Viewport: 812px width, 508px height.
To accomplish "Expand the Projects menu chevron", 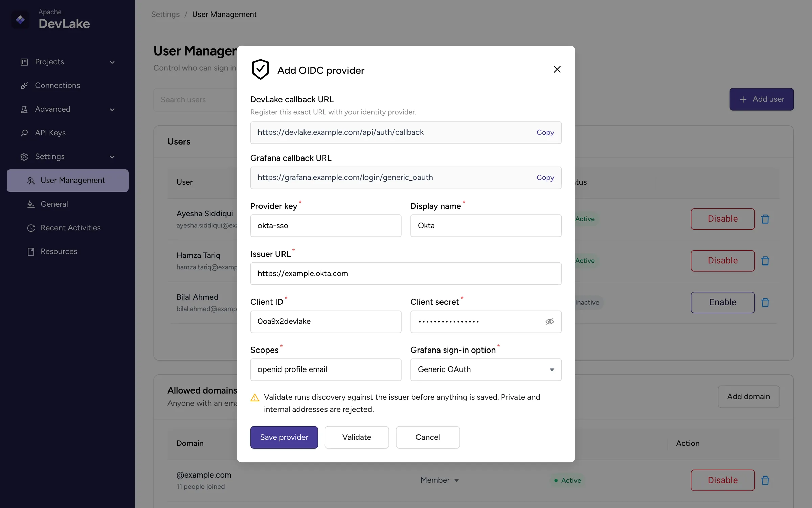I will (112, 62).
